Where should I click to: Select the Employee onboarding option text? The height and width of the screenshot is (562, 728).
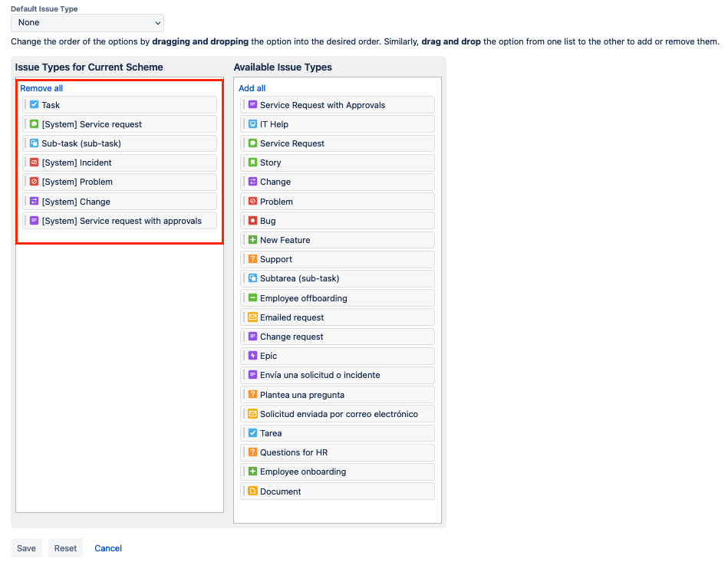coord(303,472)
